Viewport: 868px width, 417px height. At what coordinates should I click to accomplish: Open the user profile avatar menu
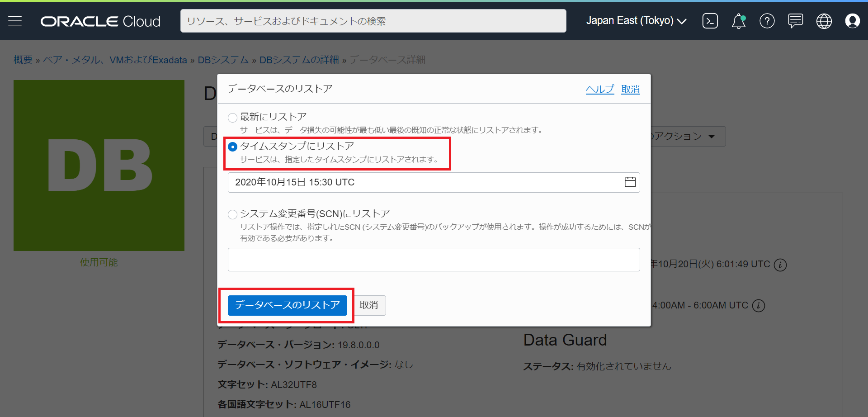853,21
